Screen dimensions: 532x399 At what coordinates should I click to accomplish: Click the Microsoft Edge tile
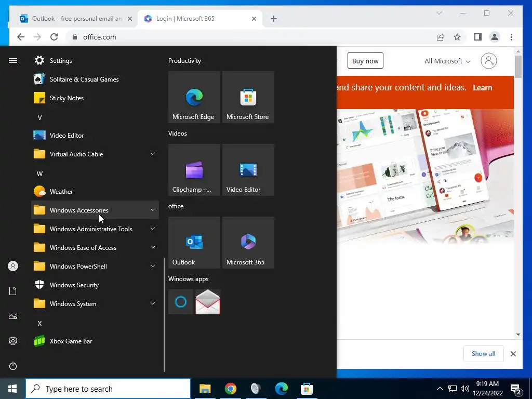click(x=194, y=97)
